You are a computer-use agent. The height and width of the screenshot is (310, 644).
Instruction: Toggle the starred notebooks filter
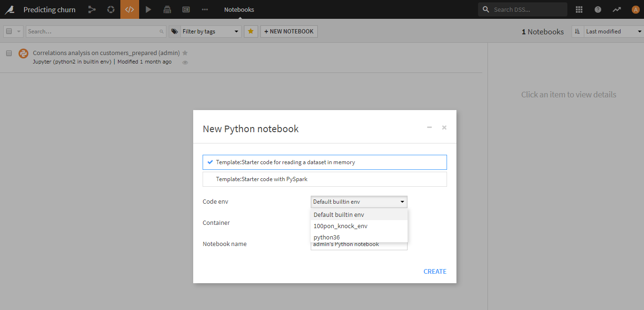(251, 32)
